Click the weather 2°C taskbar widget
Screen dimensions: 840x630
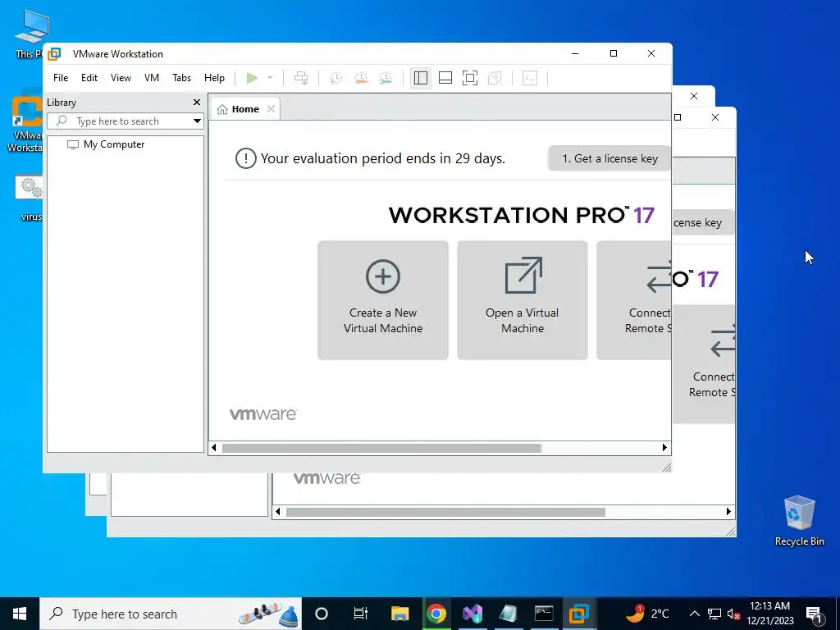pyautogui.click(x=647, y=614)
